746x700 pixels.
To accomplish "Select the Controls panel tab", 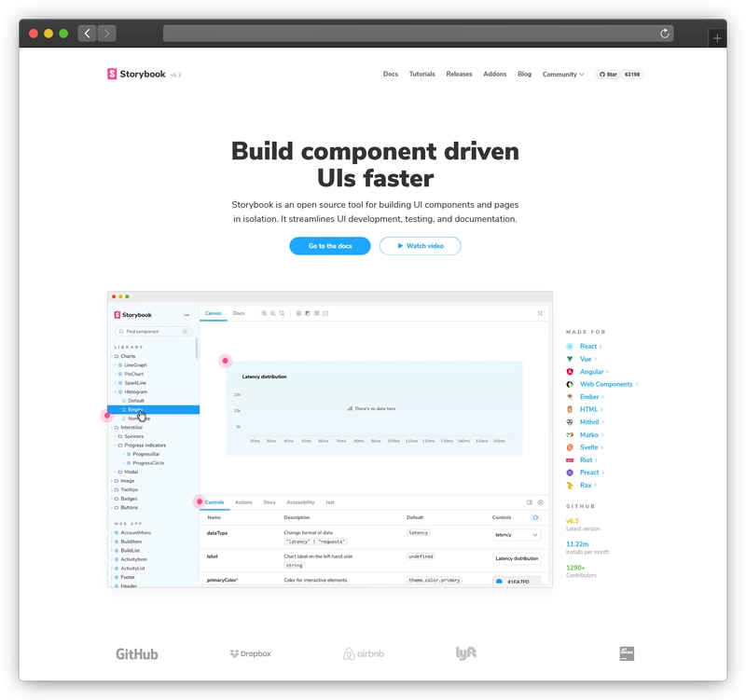I will 214,502.
